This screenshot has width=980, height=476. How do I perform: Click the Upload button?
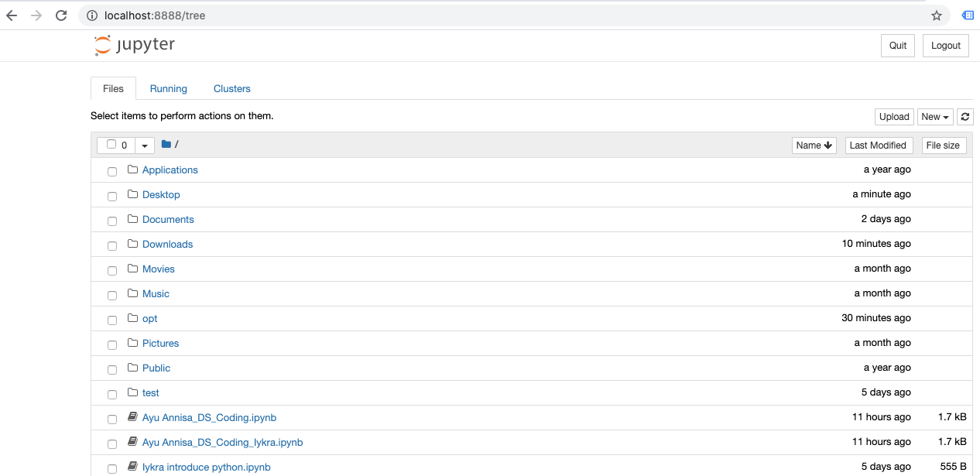coord(894,116)
